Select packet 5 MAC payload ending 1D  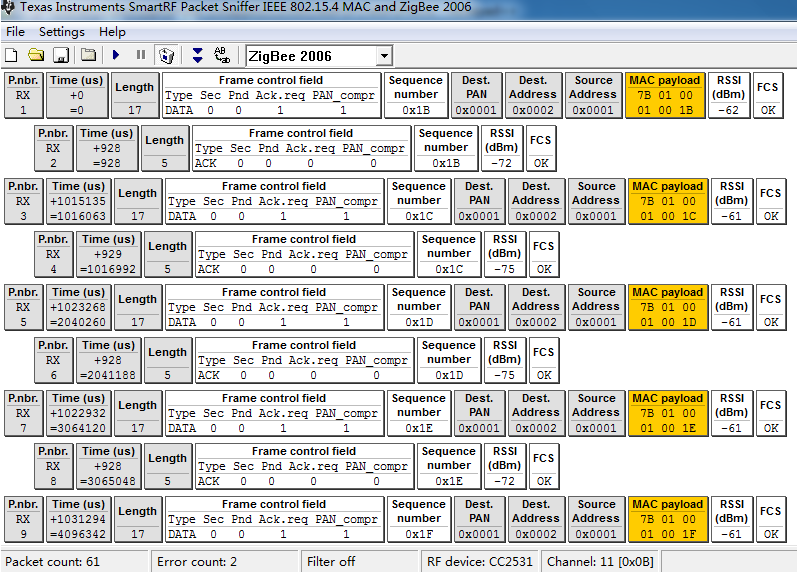(x=668, y=307)
